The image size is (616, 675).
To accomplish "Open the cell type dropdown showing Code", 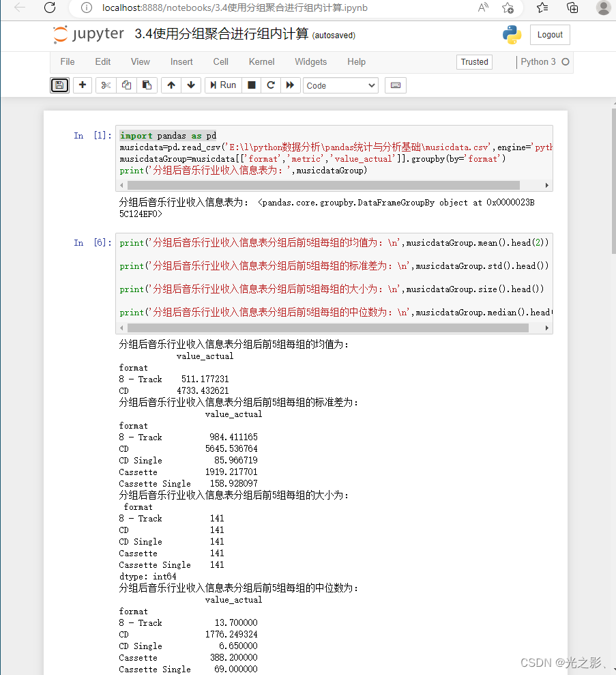I will (340, 85).
